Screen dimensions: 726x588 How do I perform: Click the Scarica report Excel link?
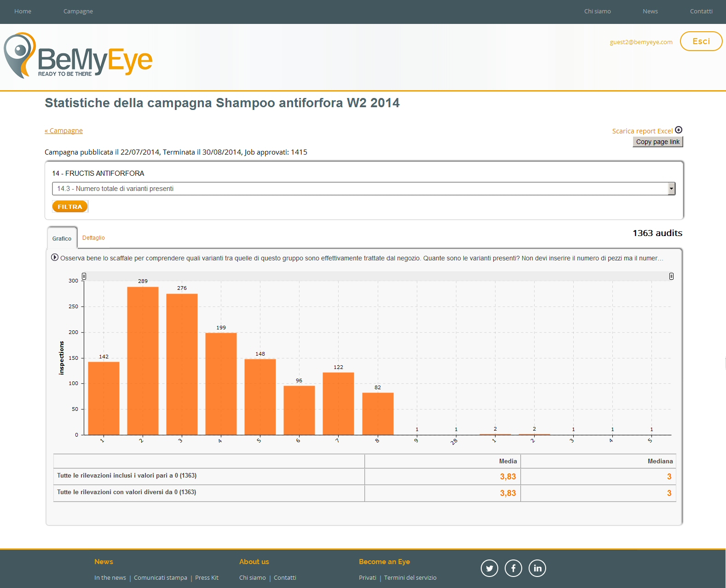coord(642,131)
